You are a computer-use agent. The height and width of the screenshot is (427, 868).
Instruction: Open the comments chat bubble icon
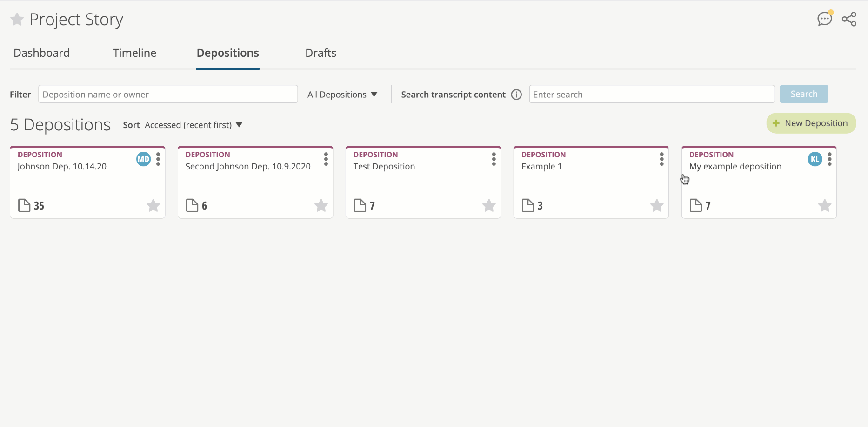(825, 19)
